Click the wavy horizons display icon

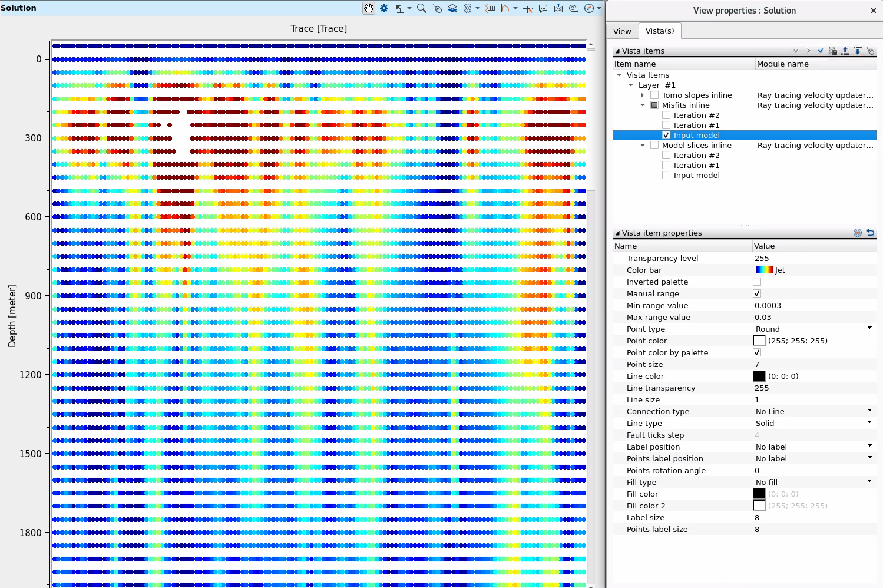click(x=468, y=8)
